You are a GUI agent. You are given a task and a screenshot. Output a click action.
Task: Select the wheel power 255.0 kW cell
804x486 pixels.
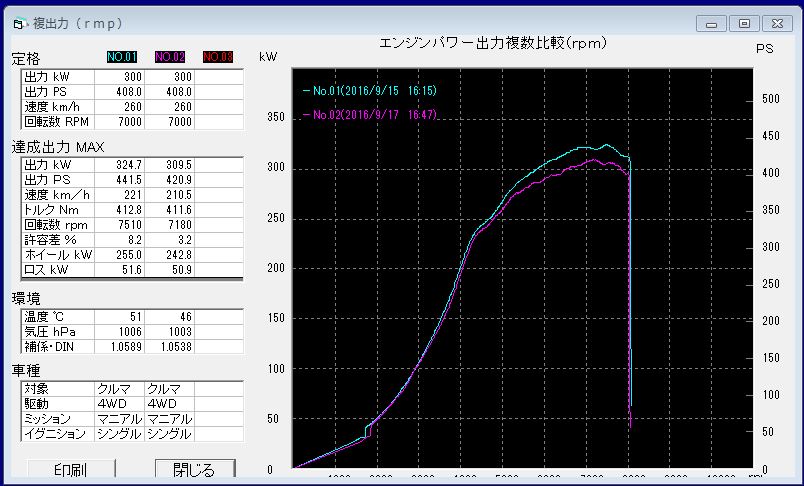(120, 254)
